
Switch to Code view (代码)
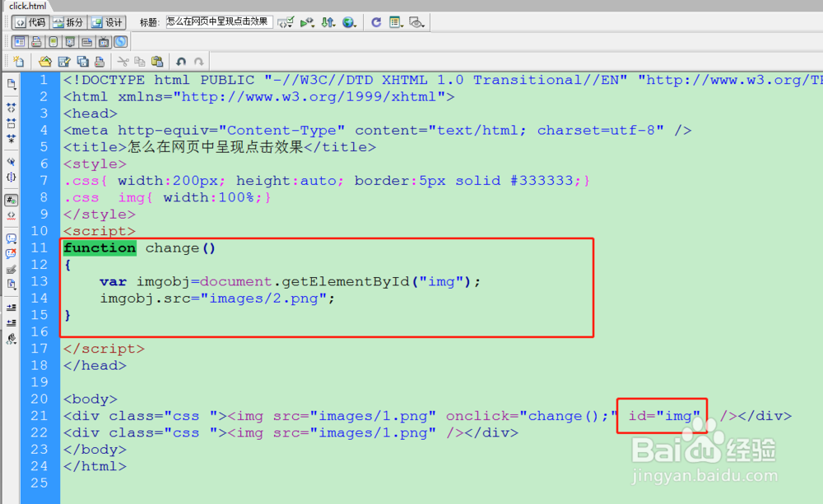click(30, 22)
